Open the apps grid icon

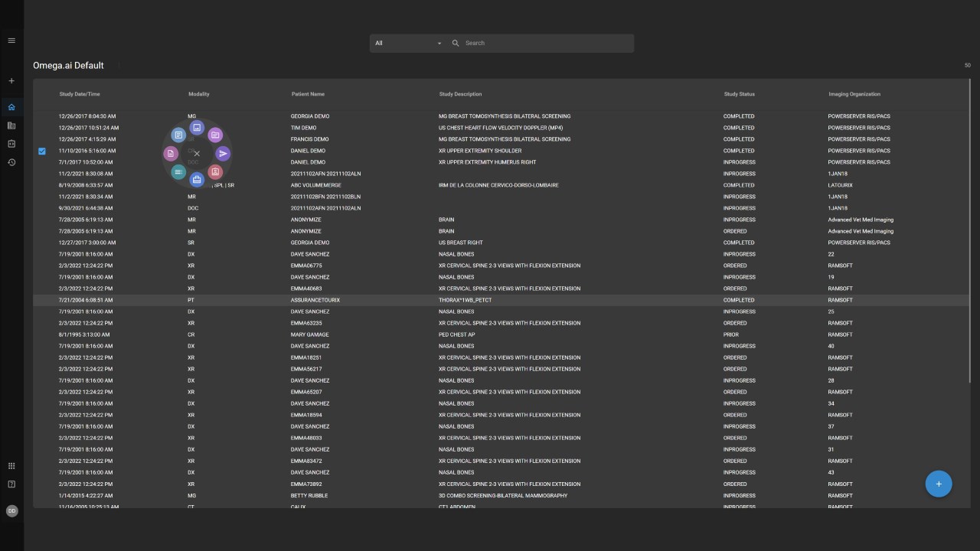[11, 465]
